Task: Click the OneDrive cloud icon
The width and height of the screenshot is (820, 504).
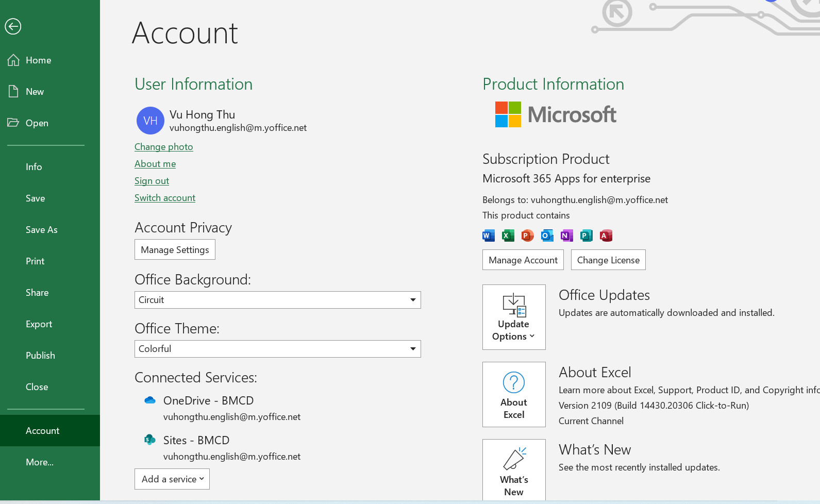Action: click(150, 400)
